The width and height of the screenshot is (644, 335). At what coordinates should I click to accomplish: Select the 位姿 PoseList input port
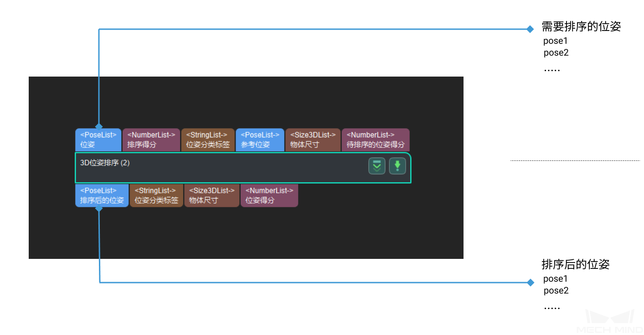coord(98,140)
